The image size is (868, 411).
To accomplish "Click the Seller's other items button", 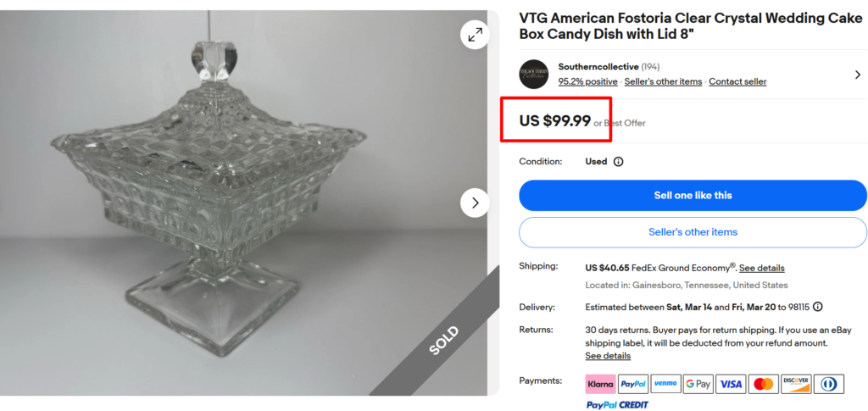I will pyautogui.click(x=693, y=232).
